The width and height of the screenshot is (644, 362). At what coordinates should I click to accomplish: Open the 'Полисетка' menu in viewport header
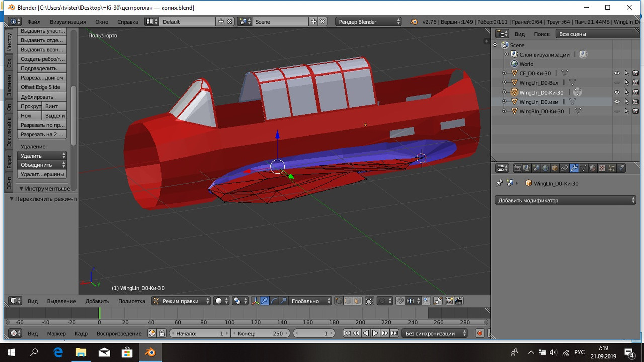(x=131, y=301)
